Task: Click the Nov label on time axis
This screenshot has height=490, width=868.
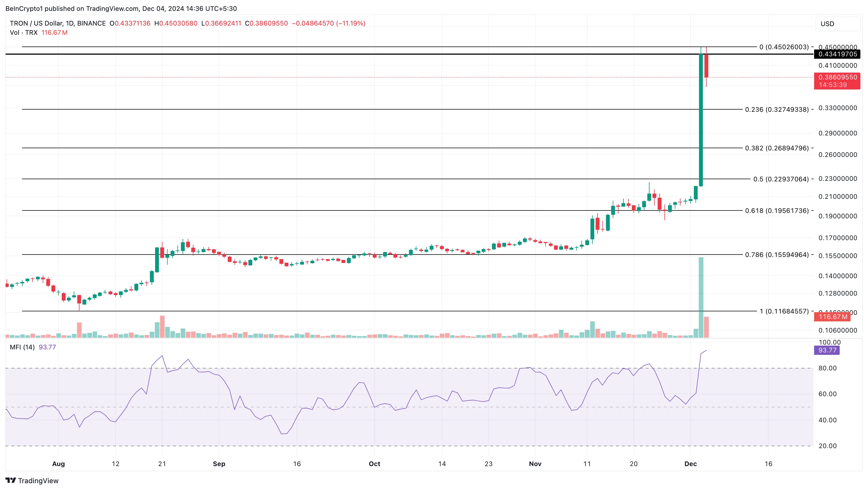Action: pos(535,464)
